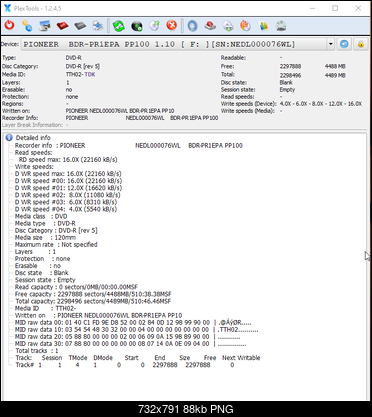Select 'Total capacity: 2298496 sectors' line
Image resolution: width=372 pixels, height=417 pixels.
(93, 301)
